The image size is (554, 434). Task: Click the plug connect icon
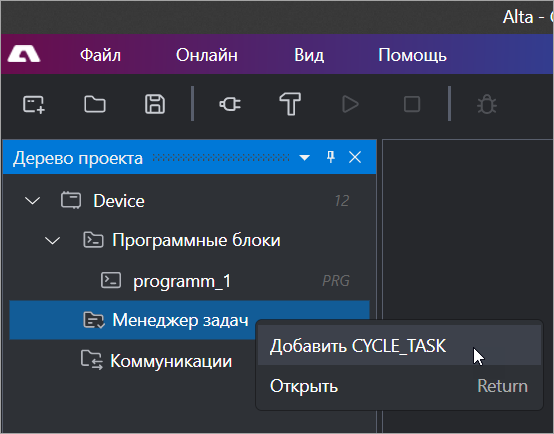(x=230, y=104)
